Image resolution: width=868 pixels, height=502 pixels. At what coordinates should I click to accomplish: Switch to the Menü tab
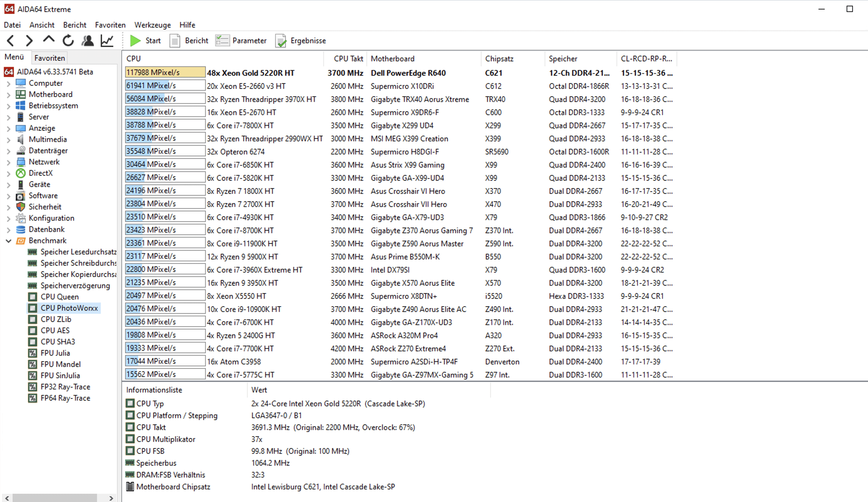coord(14,57)
